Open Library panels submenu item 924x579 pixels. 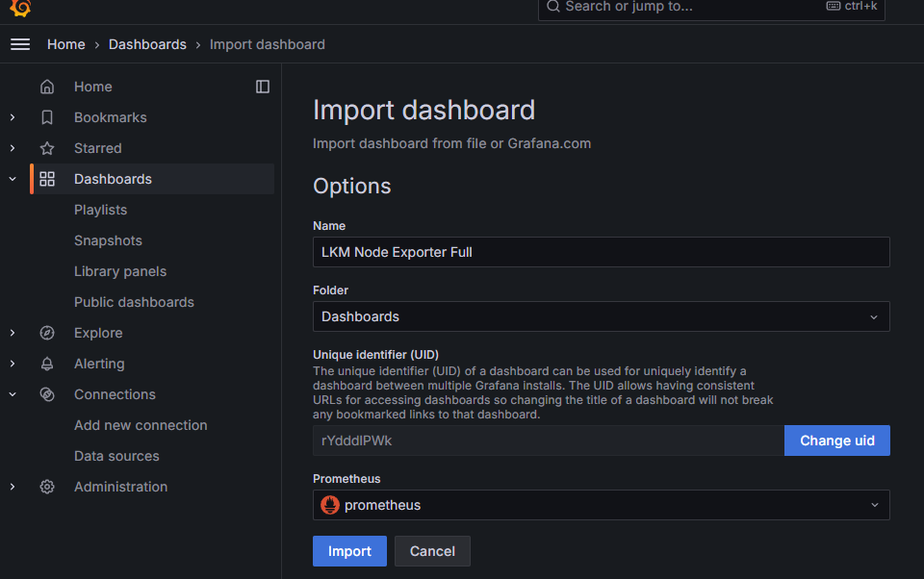tap(120, 271)
